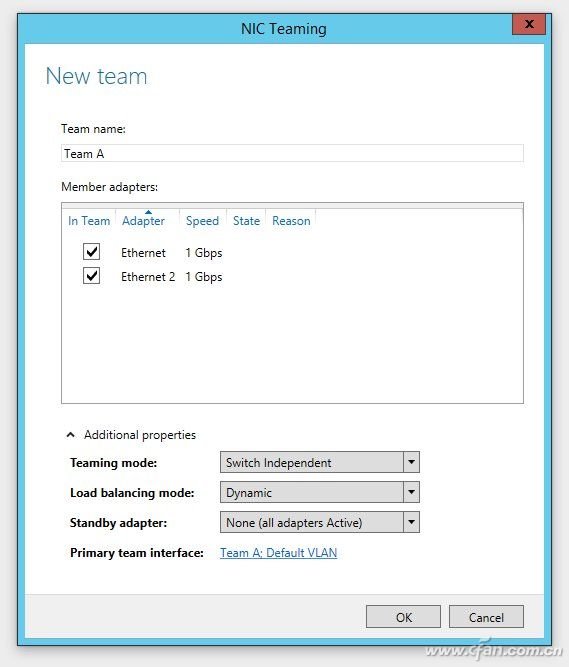Sort by the State column header
This screenshot has height=667, width=569.
tap(246, 221)
